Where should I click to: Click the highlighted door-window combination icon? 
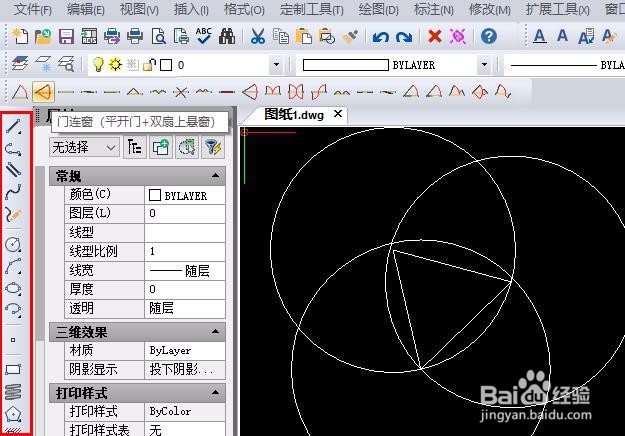(x=43, y=92)
